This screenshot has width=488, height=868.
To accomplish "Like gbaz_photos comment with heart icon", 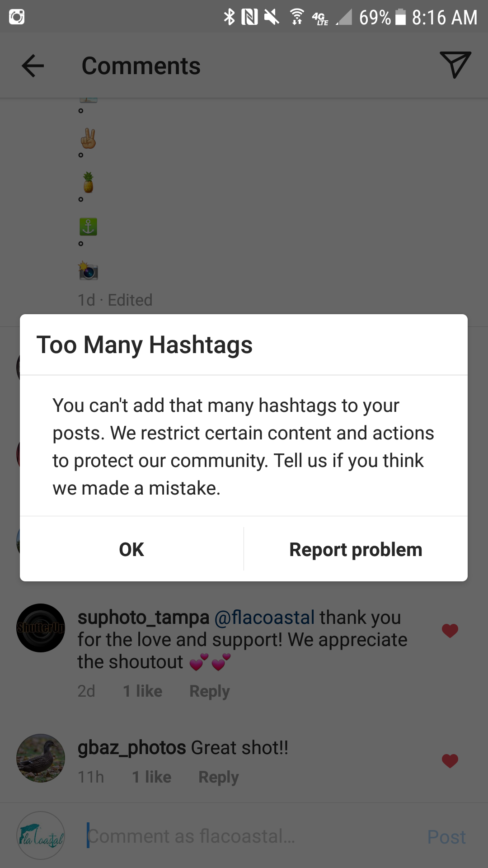I will coord(450,760).
